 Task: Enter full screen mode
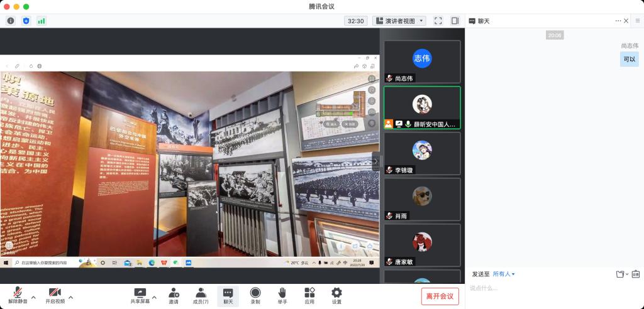438,21
